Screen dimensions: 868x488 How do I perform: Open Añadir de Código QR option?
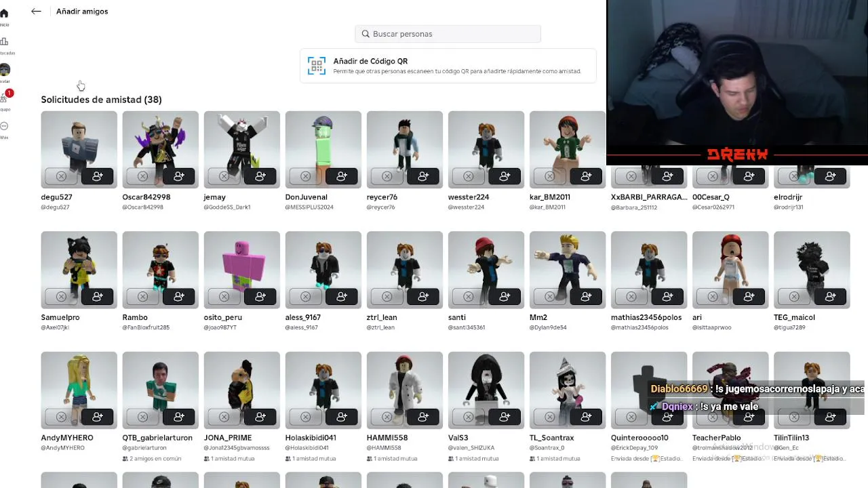[x=448, y=66]
